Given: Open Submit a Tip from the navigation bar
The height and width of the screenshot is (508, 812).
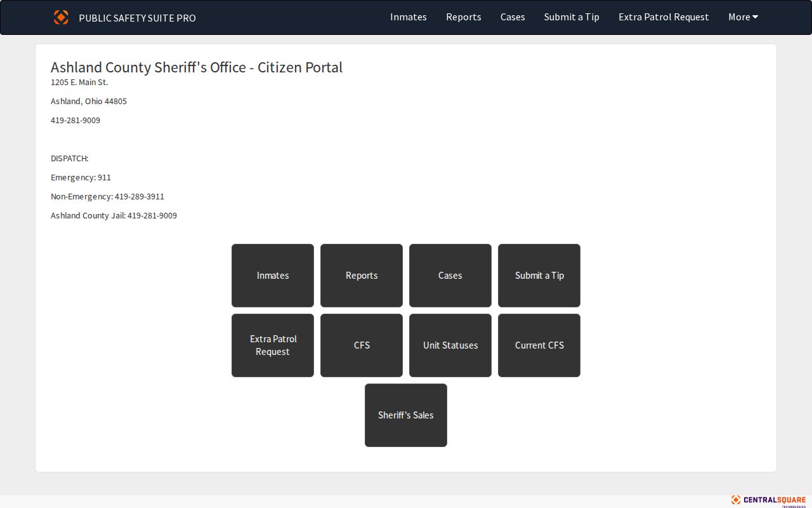Looking at the screenshot, I should [x=572, y=17].
